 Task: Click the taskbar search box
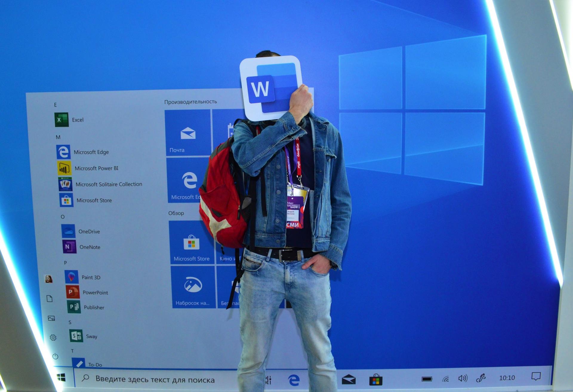point(155,379)
